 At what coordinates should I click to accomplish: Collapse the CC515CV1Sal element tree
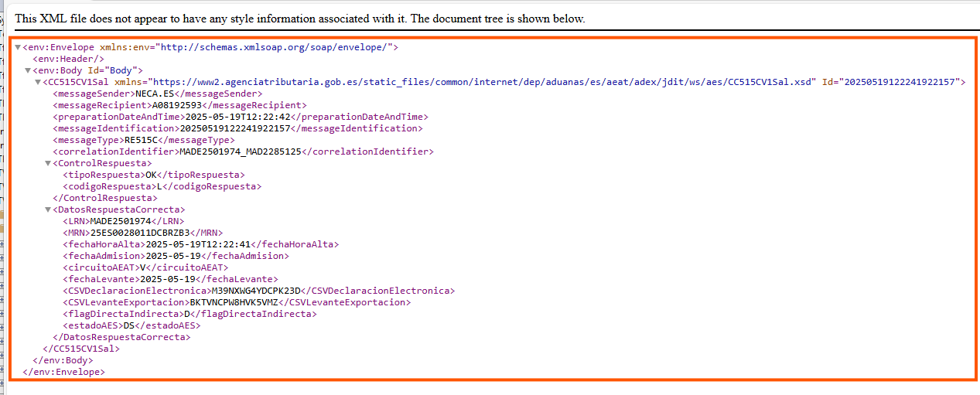(38, 83)
